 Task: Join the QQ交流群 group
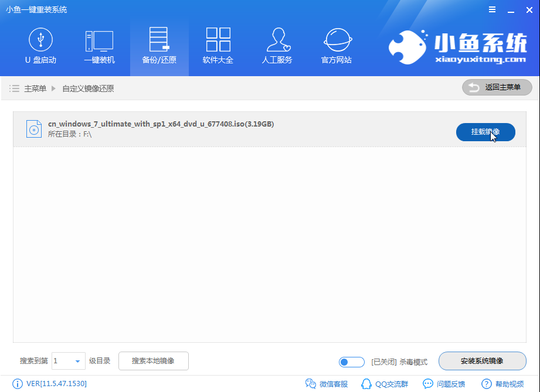coord(384,384)
